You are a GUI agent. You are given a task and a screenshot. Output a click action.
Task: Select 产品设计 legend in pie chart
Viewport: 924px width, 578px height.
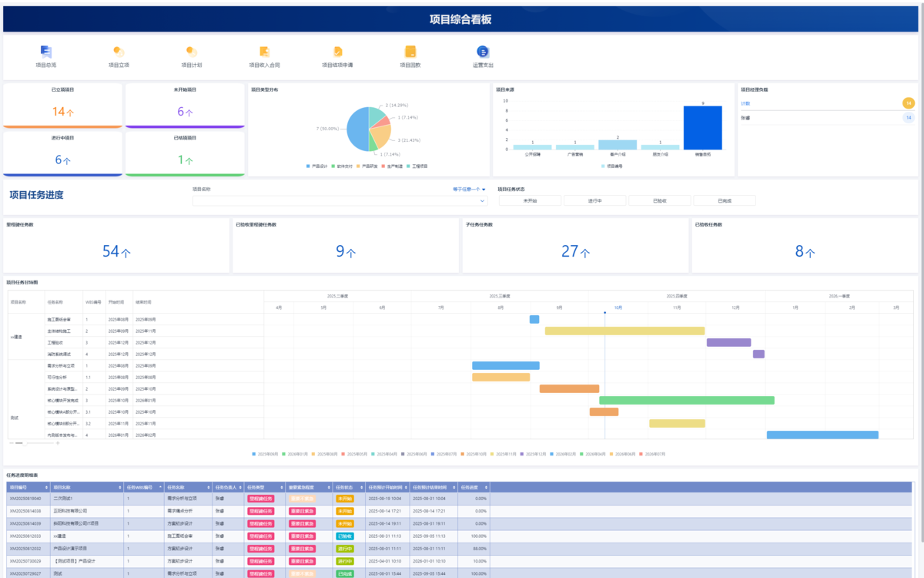[316, 166]
